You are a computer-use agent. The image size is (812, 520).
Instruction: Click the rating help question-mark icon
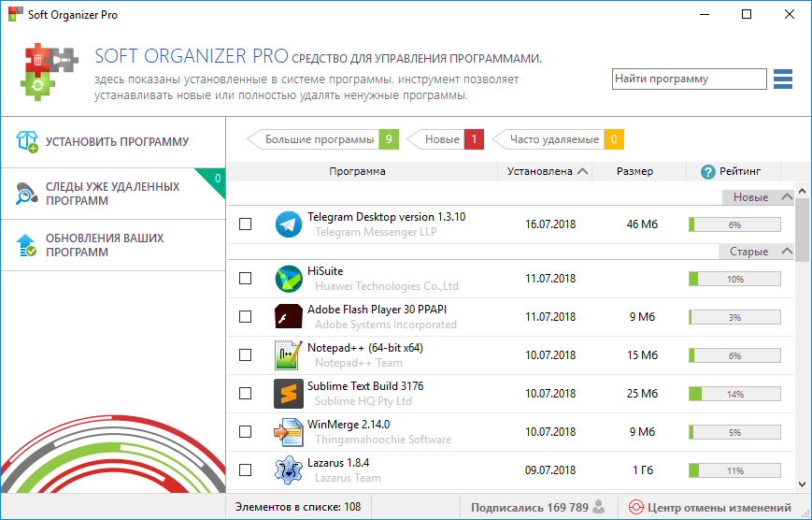(707, 171)
